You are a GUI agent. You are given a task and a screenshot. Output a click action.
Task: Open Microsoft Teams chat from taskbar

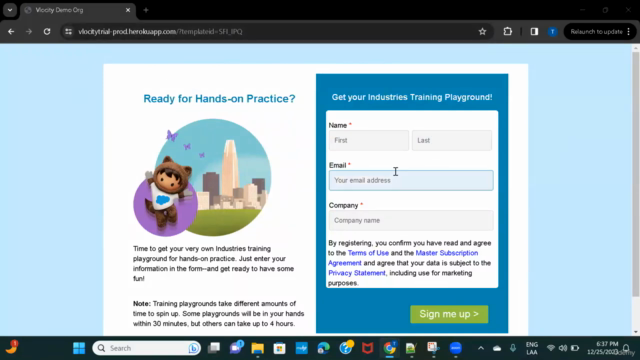[236, 348]
